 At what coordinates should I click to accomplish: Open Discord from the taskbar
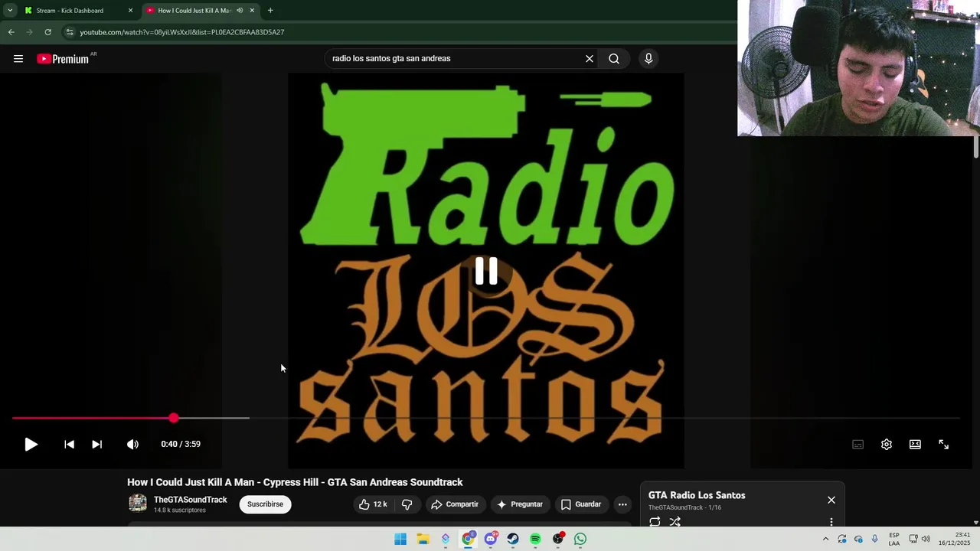coord(491,540)
